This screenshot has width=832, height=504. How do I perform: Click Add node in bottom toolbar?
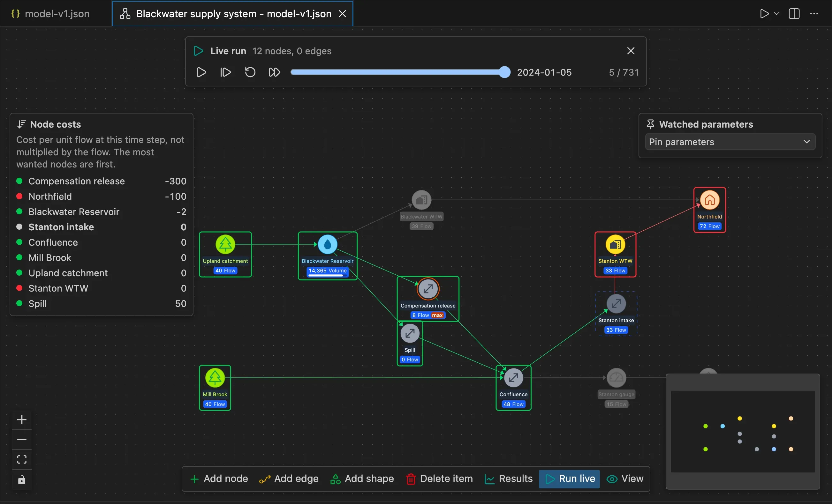tap(219, 479)
